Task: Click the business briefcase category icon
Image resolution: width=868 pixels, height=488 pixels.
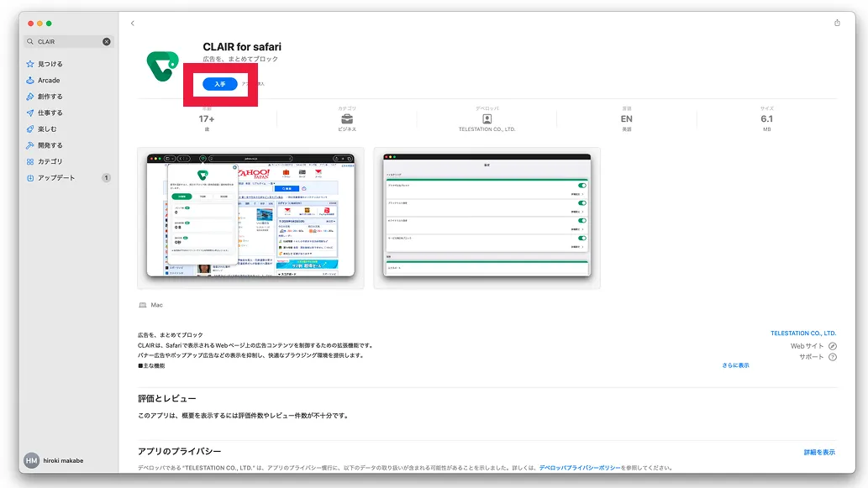Action: click(x=347, y=119)
